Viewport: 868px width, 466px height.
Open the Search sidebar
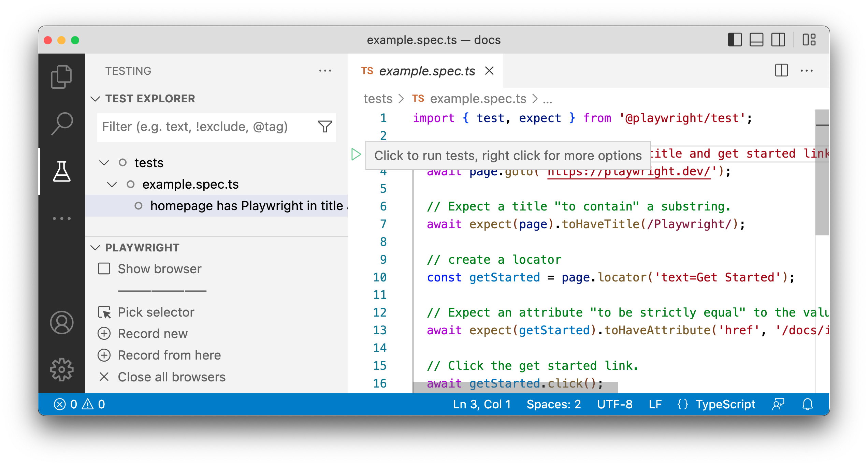pos(62,123)
